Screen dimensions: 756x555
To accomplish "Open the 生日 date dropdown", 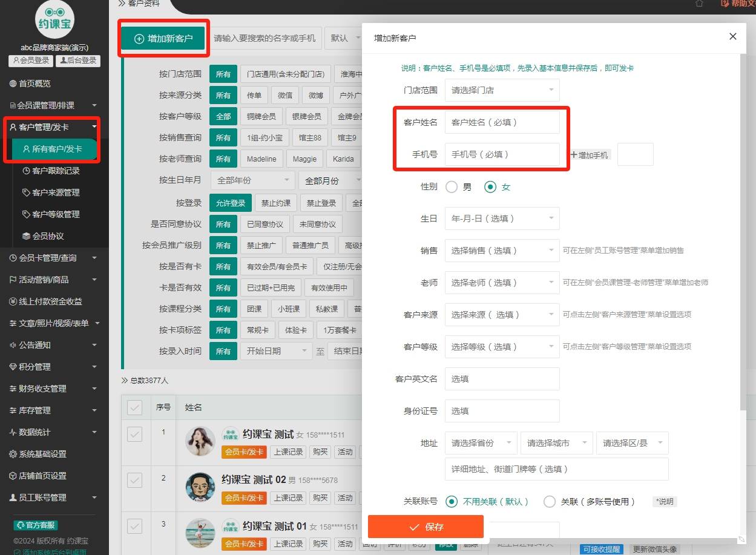I will 502,218.
